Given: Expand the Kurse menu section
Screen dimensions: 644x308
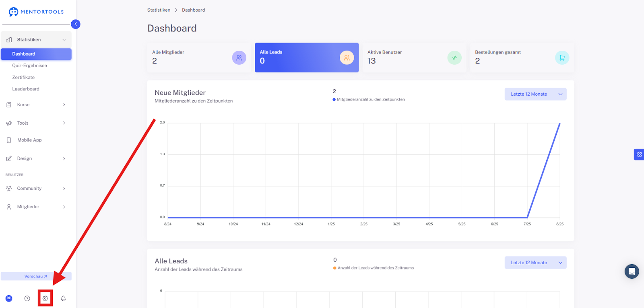Looking at the screenshot, I should 36,105.
